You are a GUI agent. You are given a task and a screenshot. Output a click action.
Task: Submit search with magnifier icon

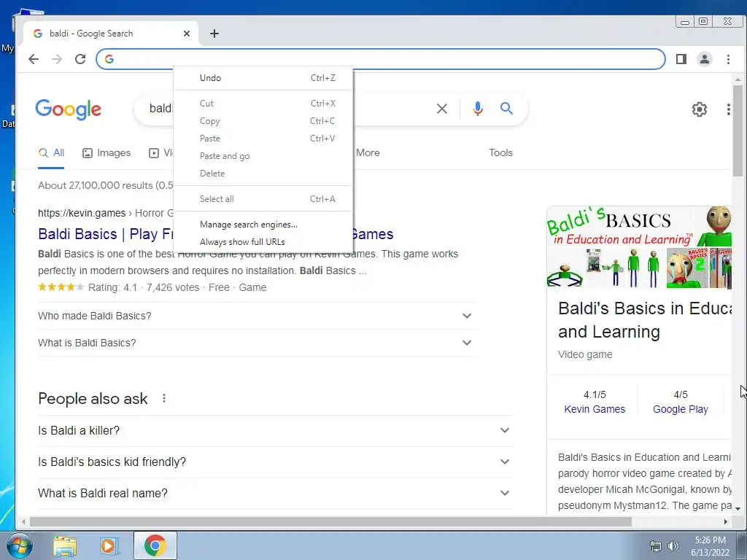(506, 109)
